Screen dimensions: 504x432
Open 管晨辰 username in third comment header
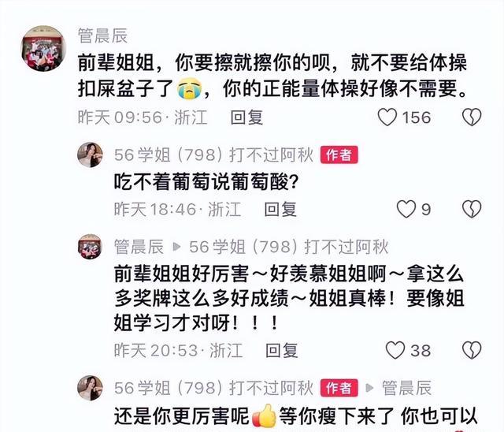point(139,247)
